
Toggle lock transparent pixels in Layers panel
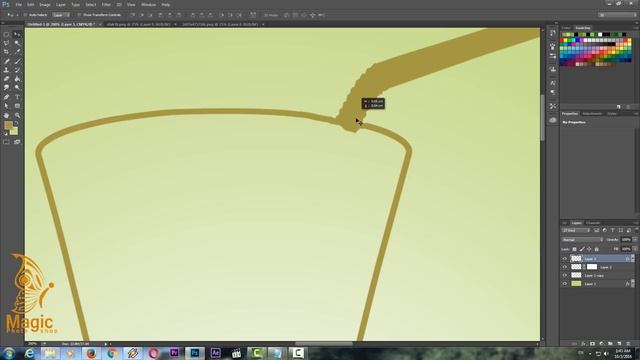574,249
